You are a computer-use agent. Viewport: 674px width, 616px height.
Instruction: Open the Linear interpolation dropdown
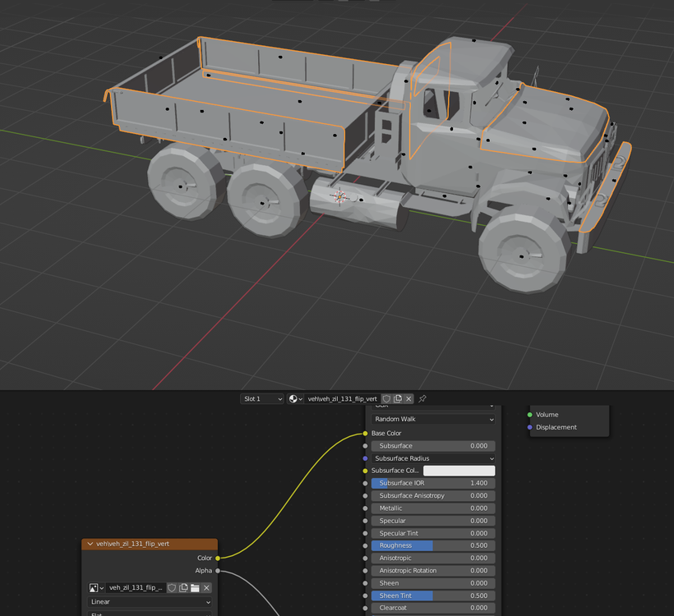[150, 602]
